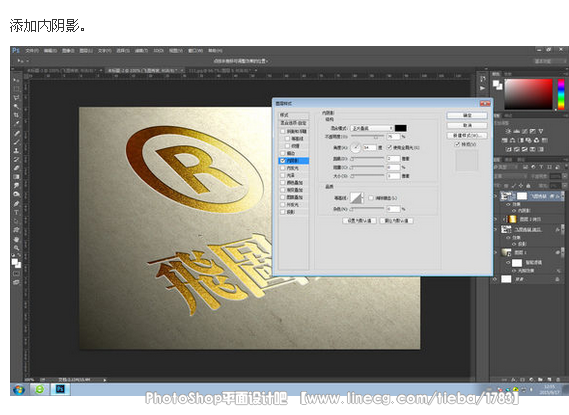Open the Filter menu
This screenshot has height=415, width=569.
[141, 50]
